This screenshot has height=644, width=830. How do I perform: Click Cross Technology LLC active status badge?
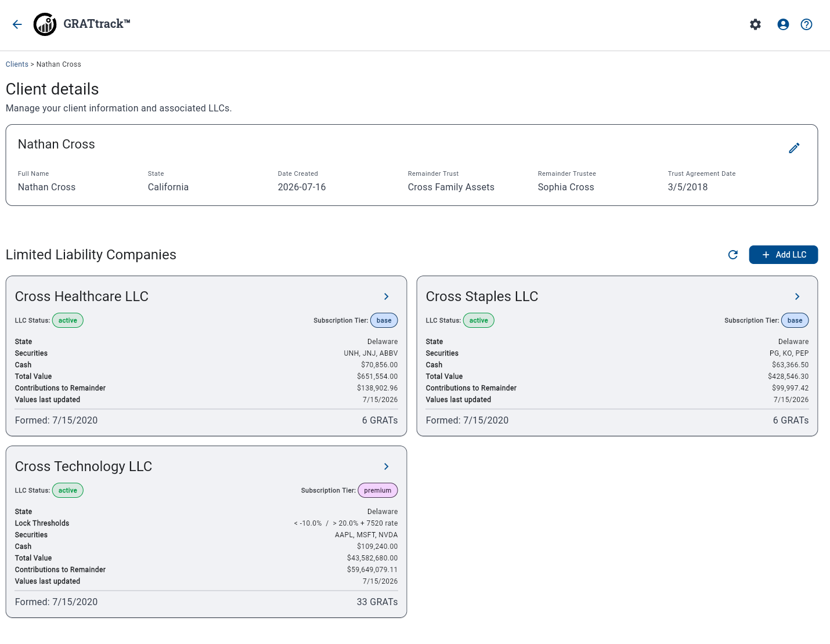click(68, 490)
